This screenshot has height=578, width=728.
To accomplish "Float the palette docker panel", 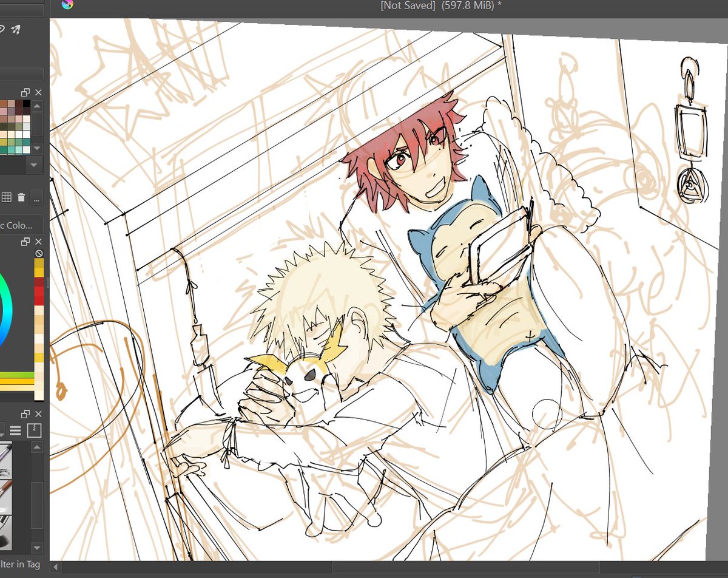I will point(25,92).
